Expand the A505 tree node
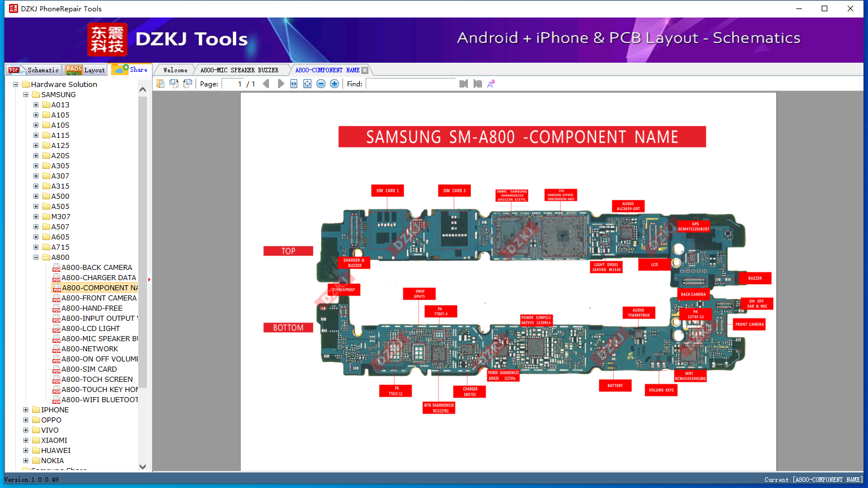 (36, 207)
